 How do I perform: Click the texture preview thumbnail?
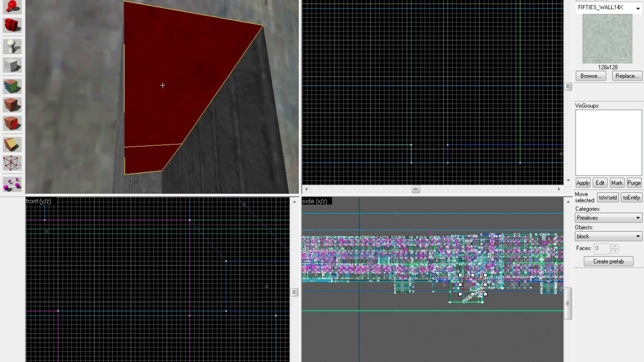pyautogui.click(x=607, y=39)
